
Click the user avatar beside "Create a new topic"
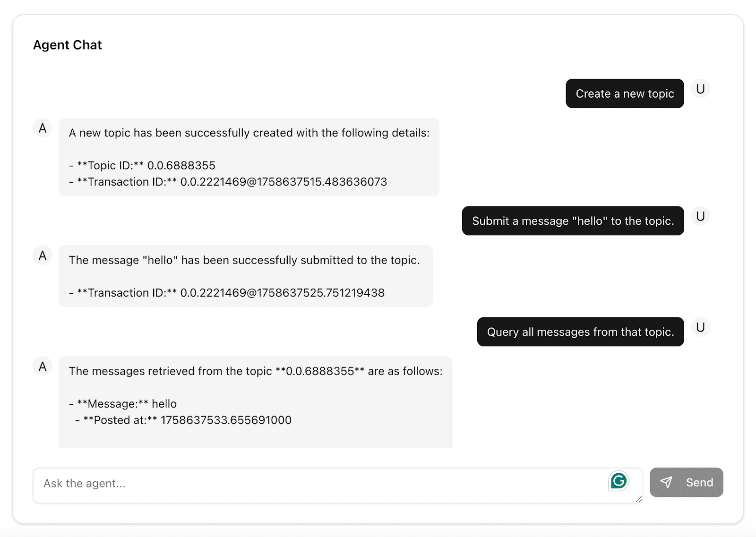[700, 89]
